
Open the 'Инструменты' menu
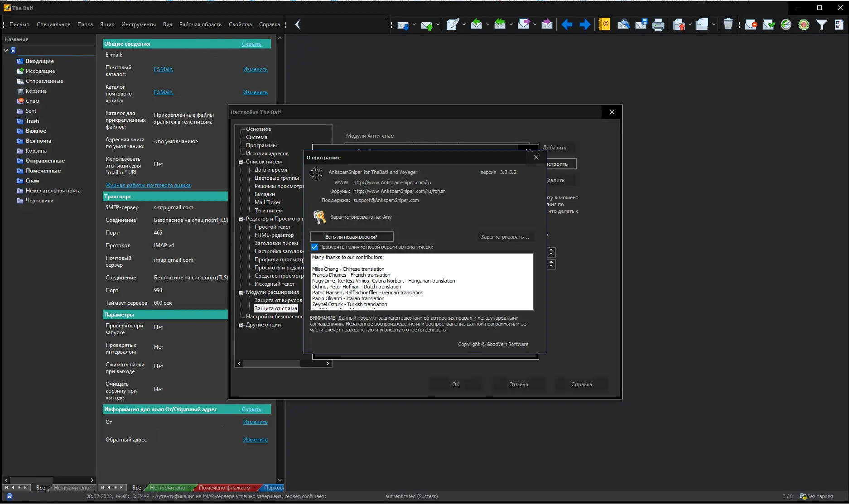point(139,24)
